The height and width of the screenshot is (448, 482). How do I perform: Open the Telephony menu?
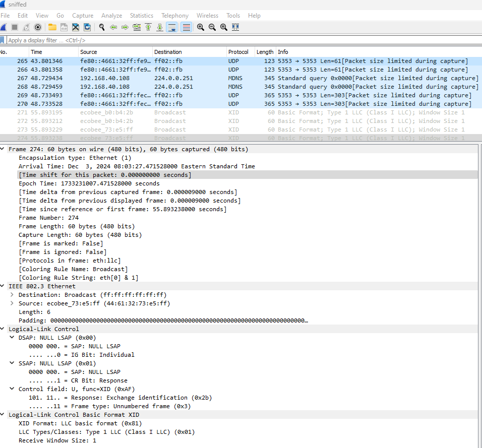pos(175,15)
